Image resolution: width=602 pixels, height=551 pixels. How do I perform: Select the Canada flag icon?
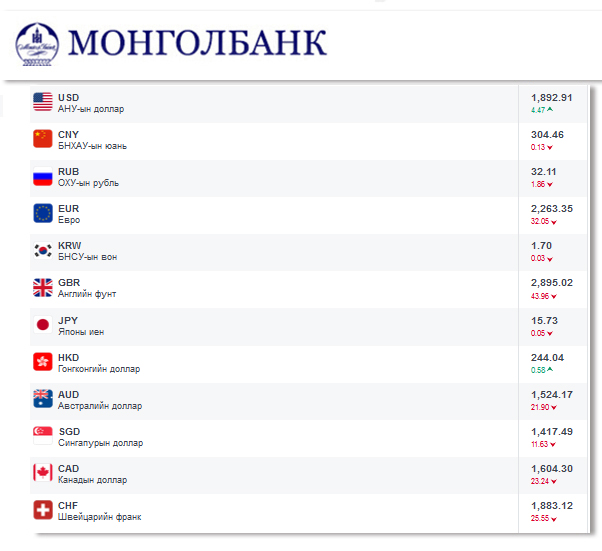click(x=42, y=473)
